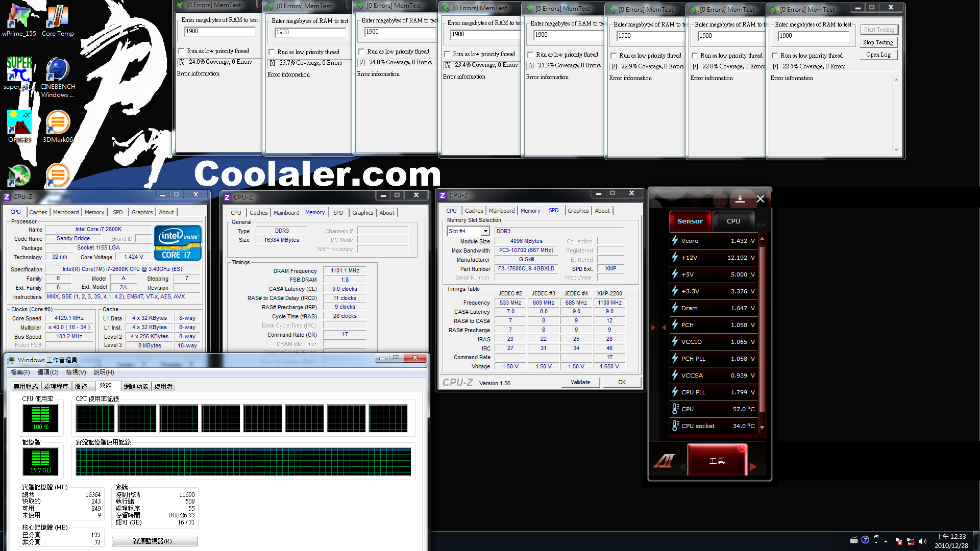Open the 檔案(F) menu in Task Manager
Screen dimensions: 980x551
click(20, 372)
